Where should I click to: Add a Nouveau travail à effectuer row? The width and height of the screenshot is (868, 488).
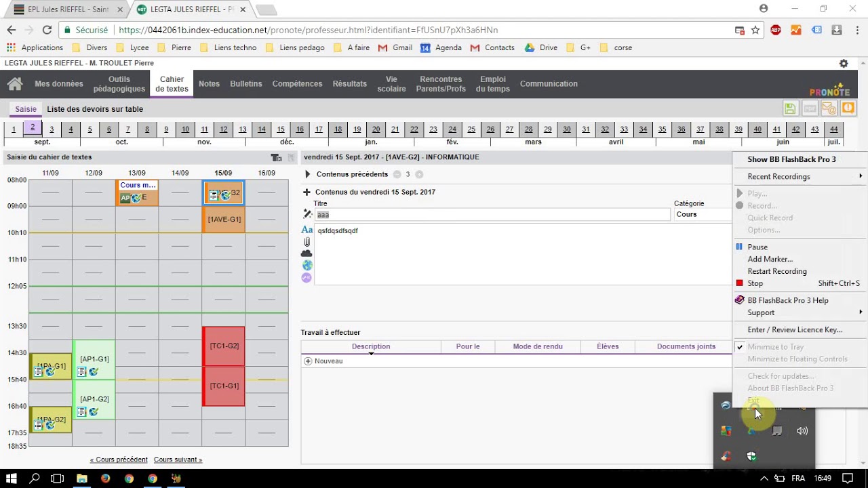323,361
